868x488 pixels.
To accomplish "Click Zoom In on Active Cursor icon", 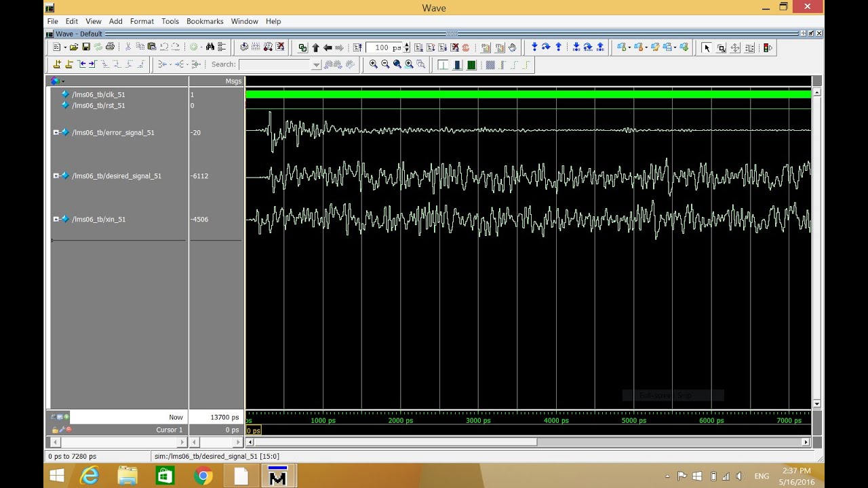I will pos(409,64).
